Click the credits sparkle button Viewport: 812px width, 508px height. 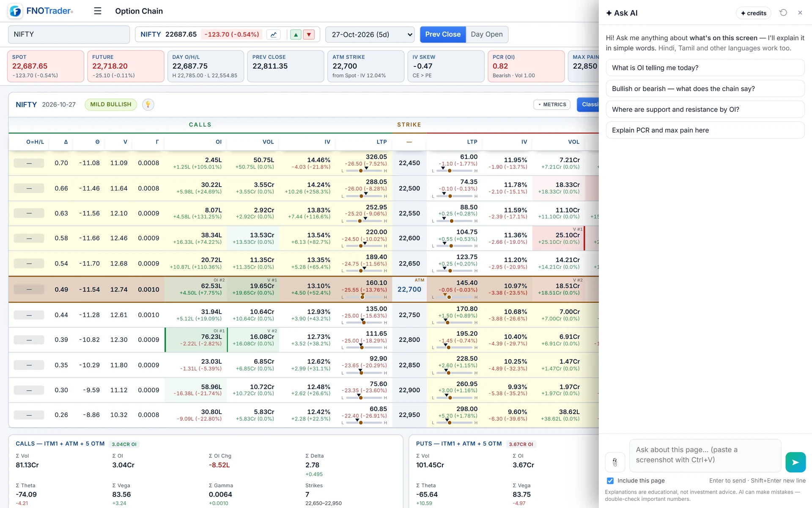tap(754, 13)
